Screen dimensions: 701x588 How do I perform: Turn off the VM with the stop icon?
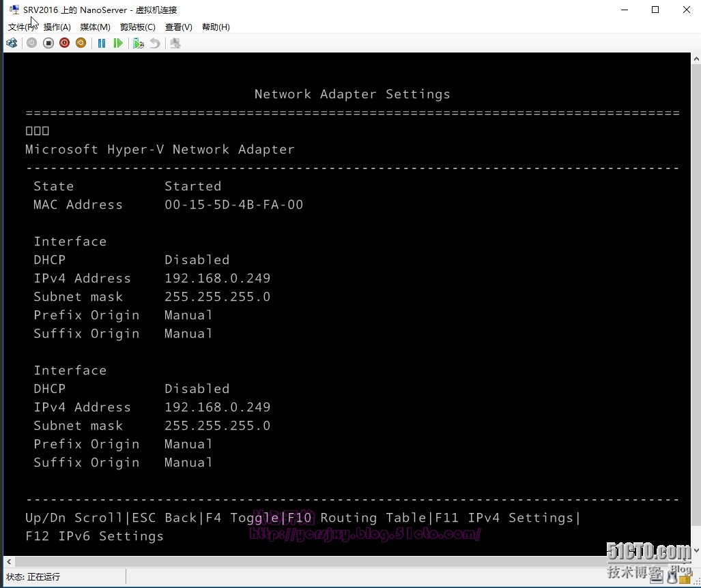click(x=48, y=43)
